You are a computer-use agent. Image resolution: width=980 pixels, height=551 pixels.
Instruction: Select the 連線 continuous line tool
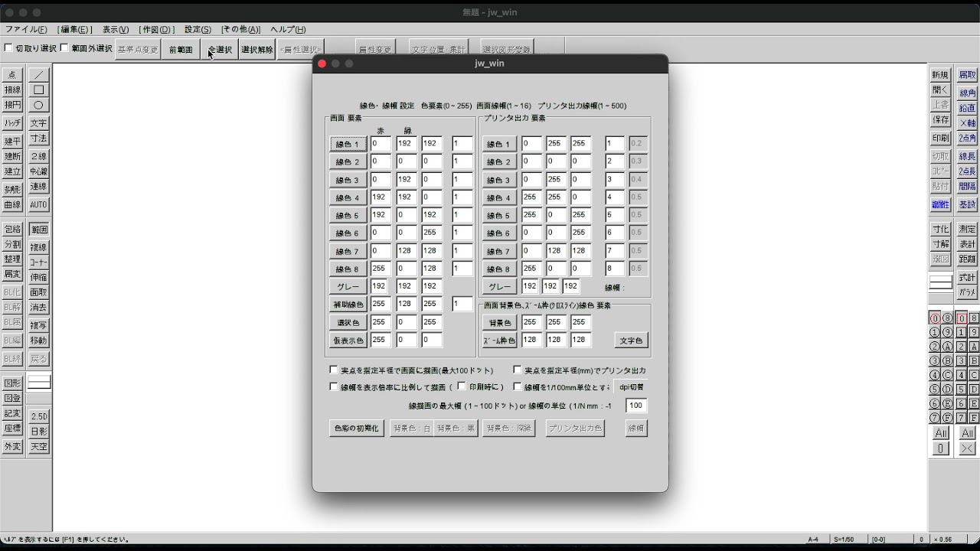pos(38,187)
